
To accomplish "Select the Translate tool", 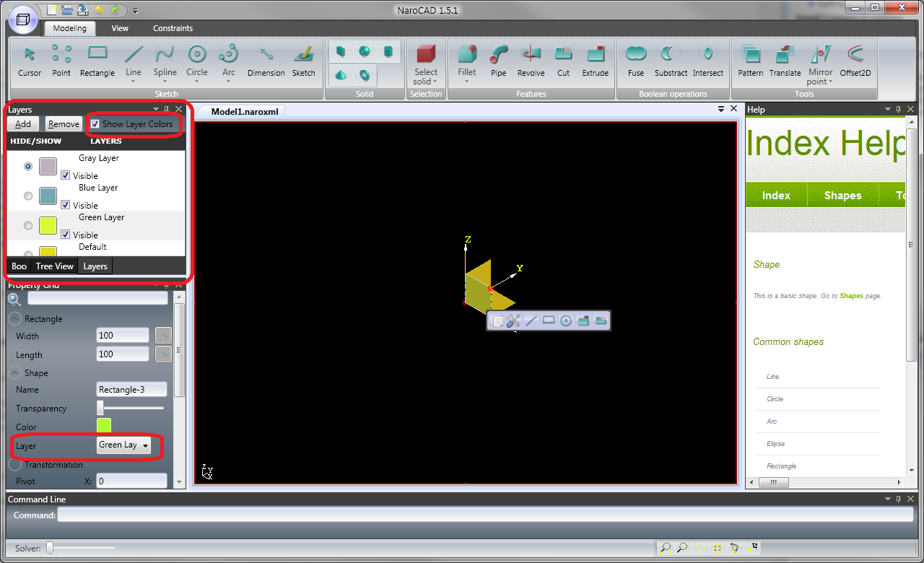I will click(785, 61).
